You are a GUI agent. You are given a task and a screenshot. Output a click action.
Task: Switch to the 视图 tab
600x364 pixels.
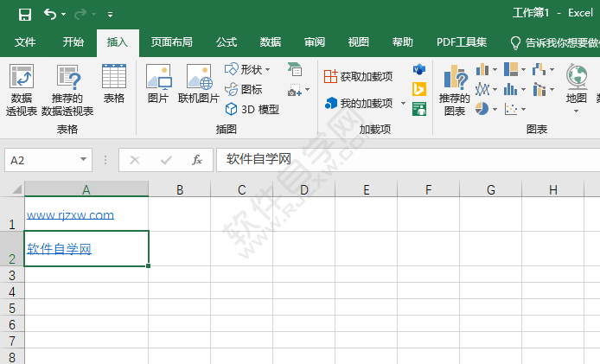[x=359, y=42]
